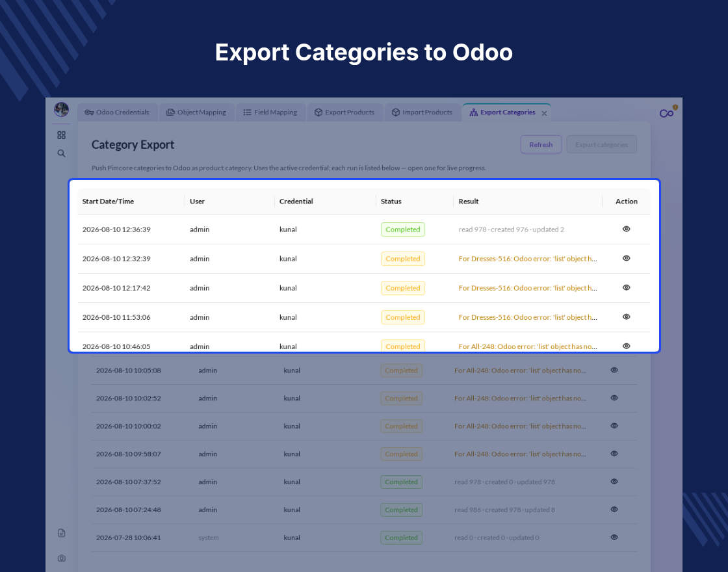728x572 pixels.
Task: Click All-248 error text in 10:46:05 row
Action: pos(528,346)
